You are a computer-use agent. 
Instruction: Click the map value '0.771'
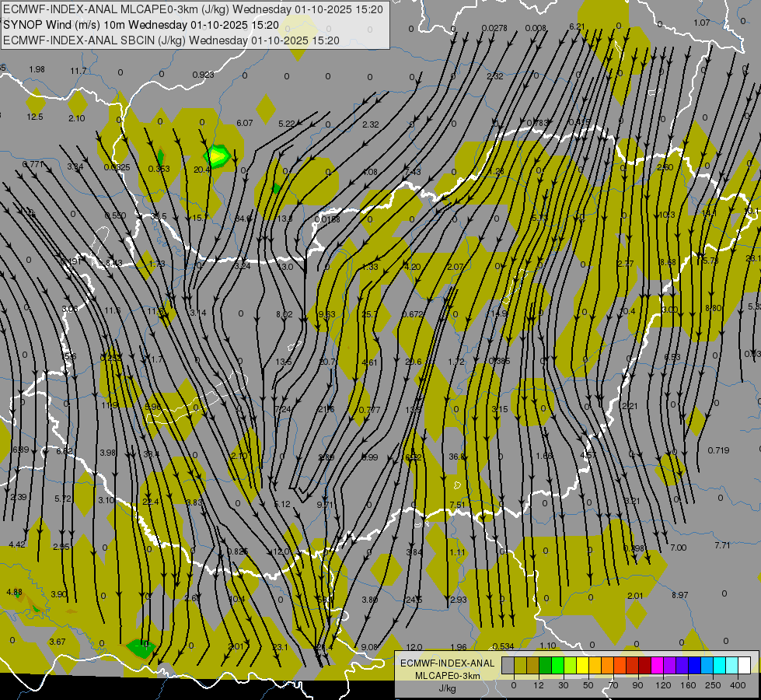click(x=33, y=164)
